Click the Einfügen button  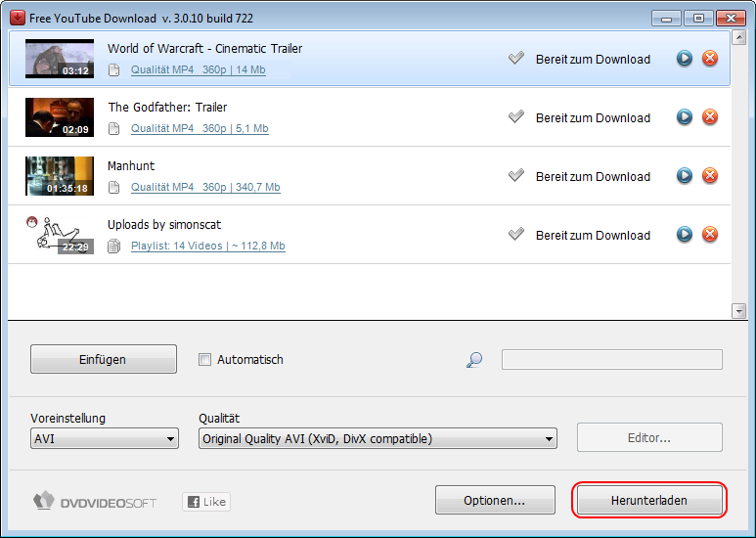[103, 359]
